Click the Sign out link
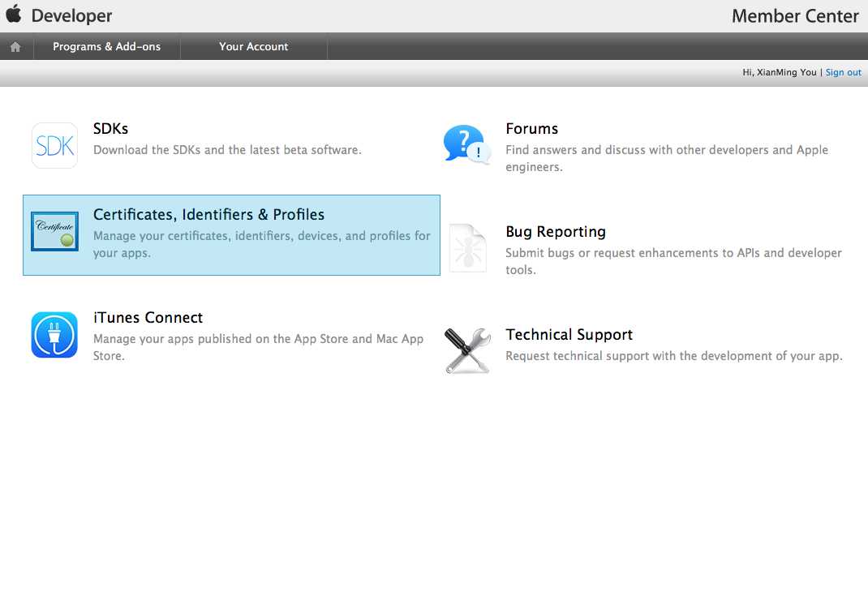The image size is (868, 596). pyautogui.click(x=843, y=72)
